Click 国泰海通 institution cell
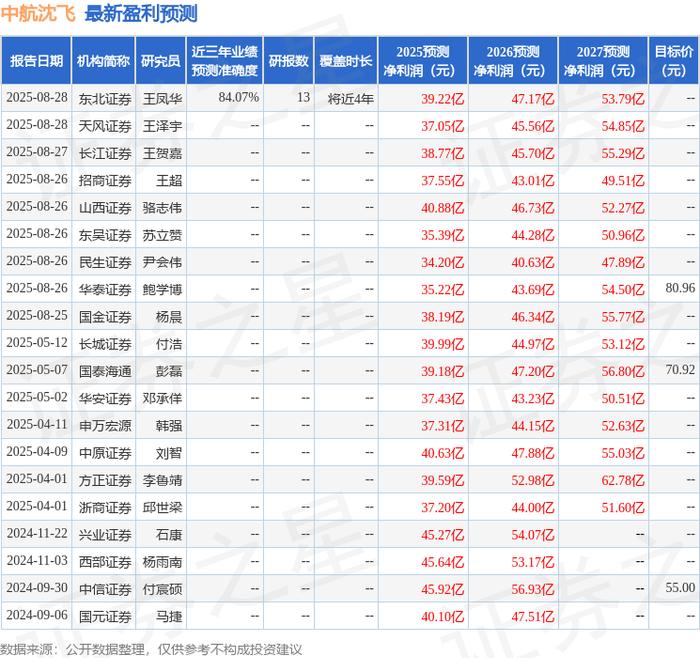This screenshot has height=658, width=700. 105,371
